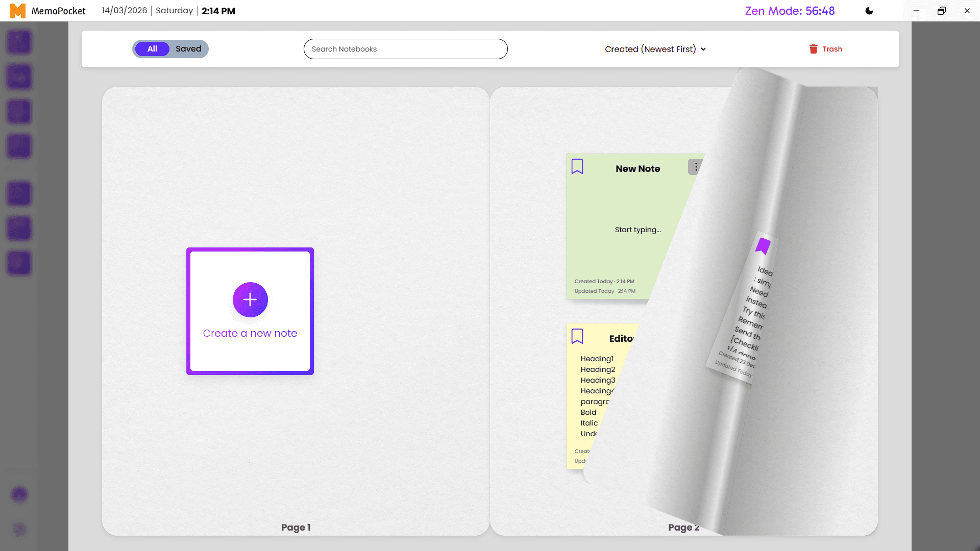Click the Start typing... placeholder text
This screenshot has width=980, height=551.
pos(638,230)
